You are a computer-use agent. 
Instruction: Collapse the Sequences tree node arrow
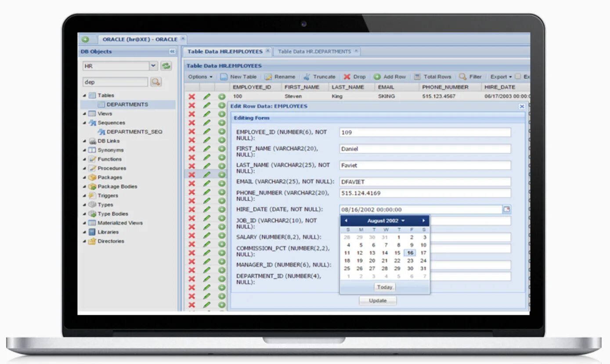(84, 123)
